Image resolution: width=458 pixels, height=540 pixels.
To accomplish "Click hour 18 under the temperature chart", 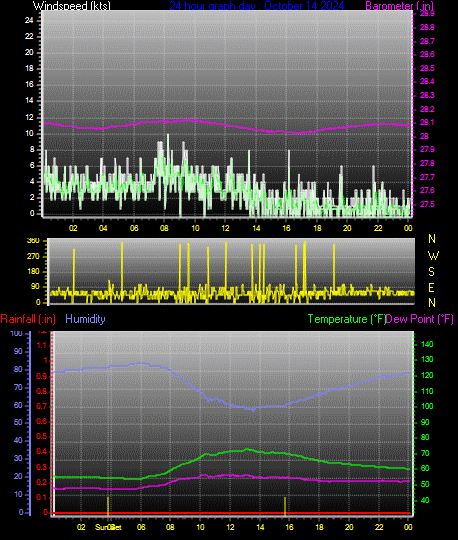I will [319, 527].
